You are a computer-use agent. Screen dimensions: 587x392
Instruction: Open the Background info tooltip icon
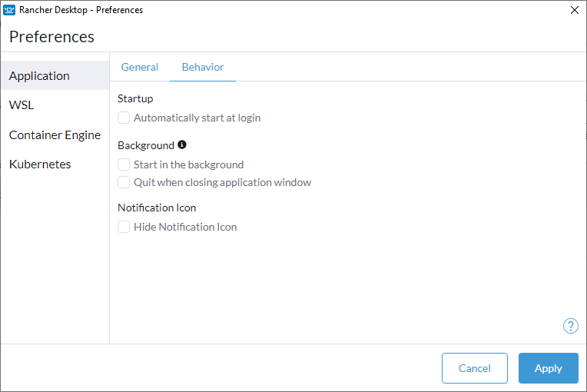point(182,145)
